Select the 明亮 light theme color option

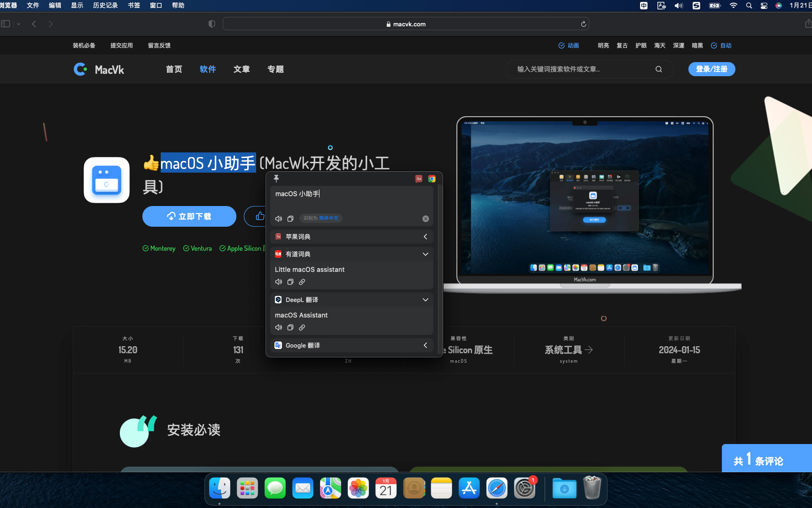603,45
